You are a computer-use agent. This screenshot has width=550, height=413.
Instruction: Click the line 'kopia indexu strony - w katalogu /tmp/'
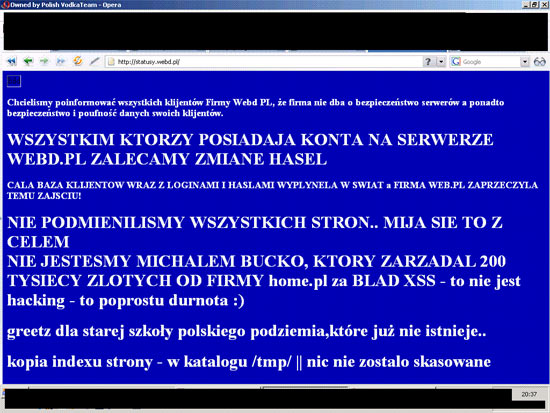(149, 362)
